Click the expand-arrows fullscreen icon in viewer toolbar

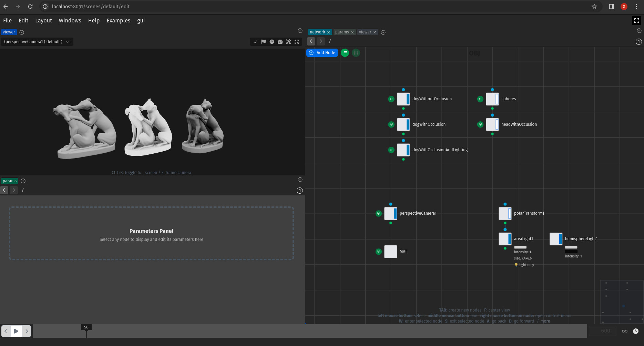pyautogui.click(x=297, y=42)
